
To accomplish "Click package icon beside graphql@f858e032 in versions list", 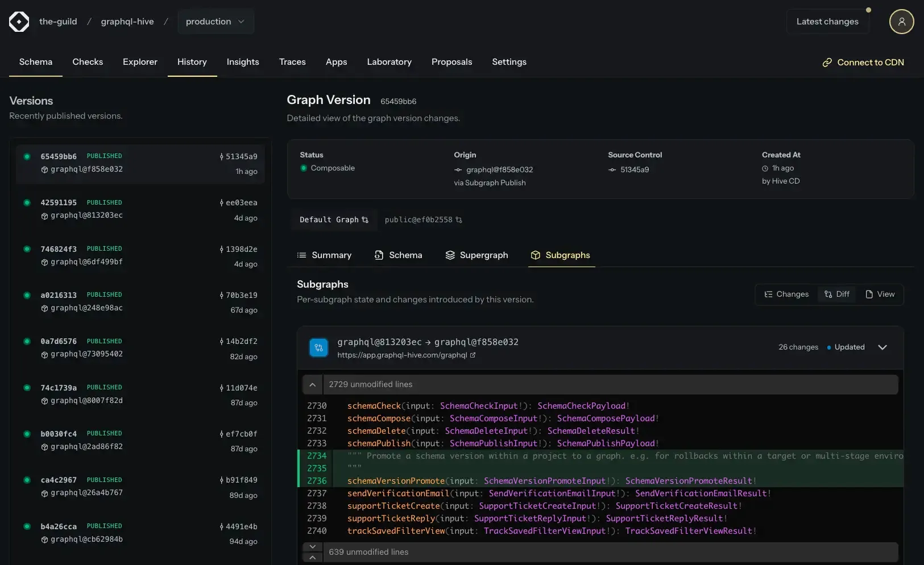I will point(44,169).
